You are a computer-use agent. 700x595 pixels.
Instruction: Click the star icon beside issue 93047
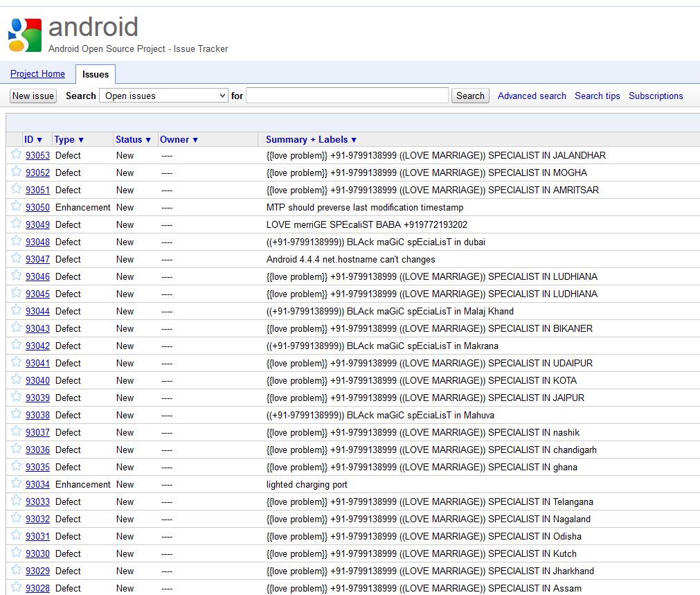click(15, 259)
